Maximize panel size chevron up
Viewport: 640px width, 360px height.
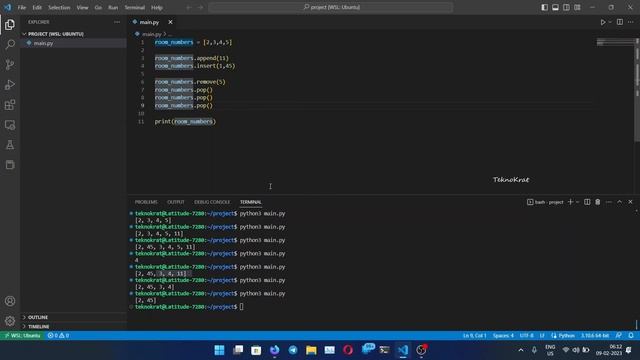click(619, 202)
